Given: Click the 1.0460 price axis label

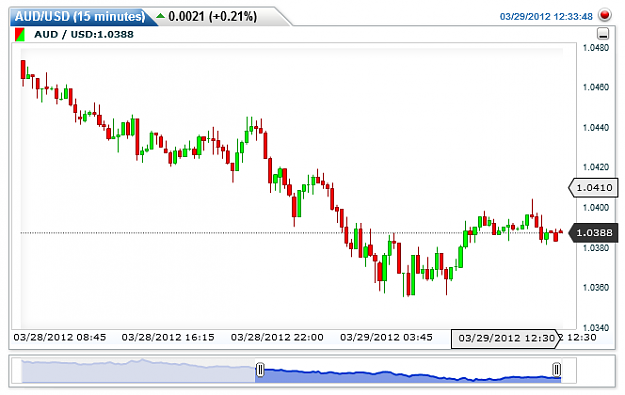Looking at the screenshot, I should pyautogui.click(x=596, y=87).
